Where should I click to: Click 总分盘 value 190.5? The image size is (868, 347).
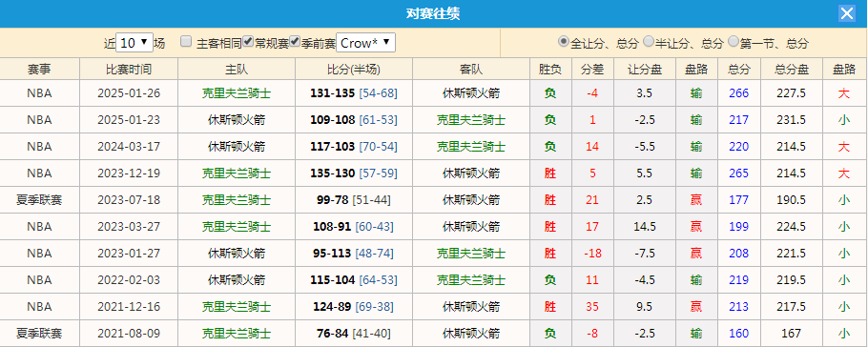pos(791,200)
